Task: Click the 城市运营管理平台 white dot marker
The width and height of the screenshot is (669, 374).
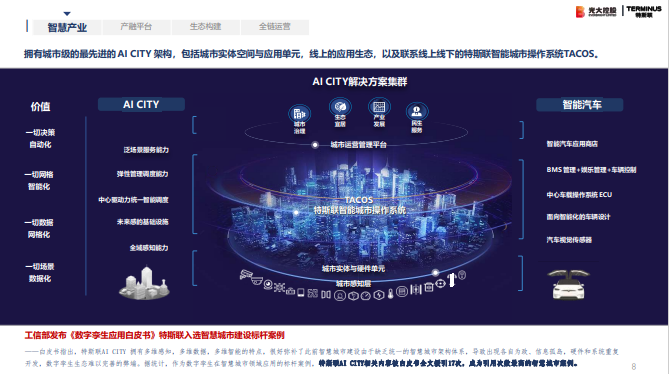Action: coord(315,145)
